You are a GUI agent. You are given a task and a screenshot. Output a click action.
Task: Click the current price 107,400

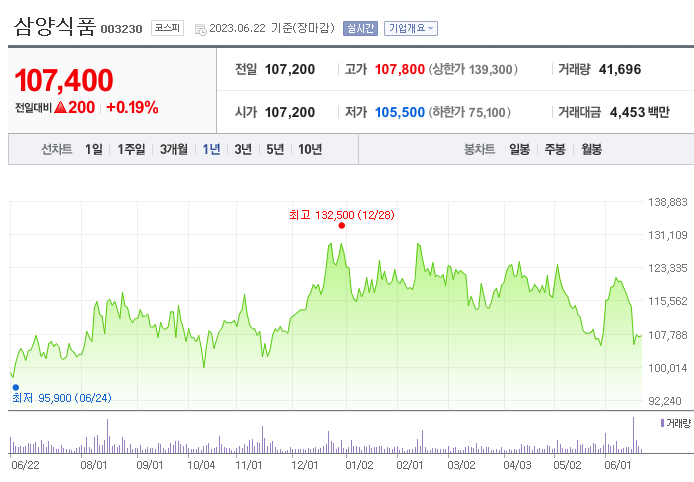64,80
